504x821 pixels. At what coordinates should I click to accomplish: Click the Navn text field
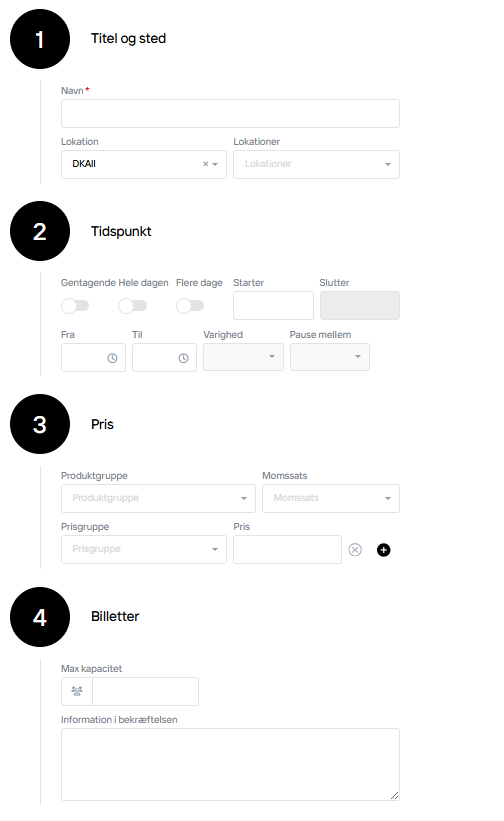coord(230,114)
